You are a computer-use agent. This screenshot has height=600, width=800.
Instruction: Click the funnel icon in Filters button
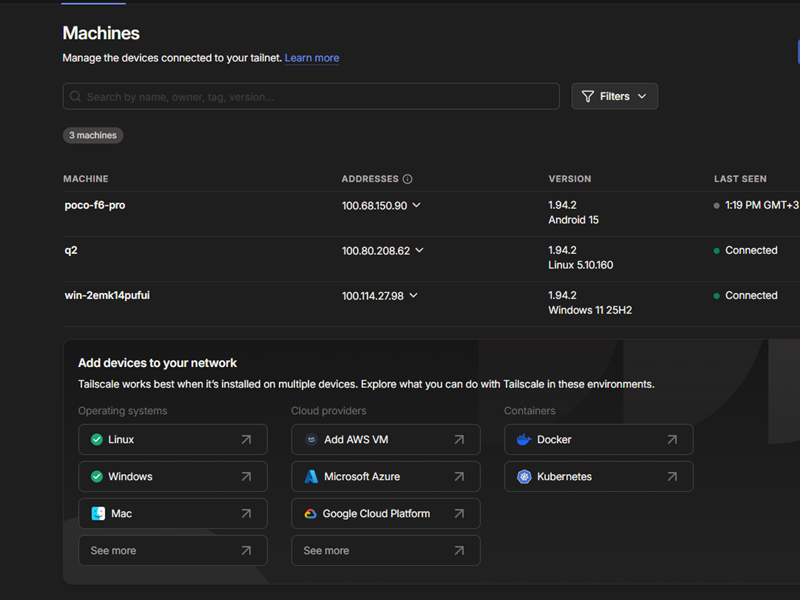click(588, 97)
